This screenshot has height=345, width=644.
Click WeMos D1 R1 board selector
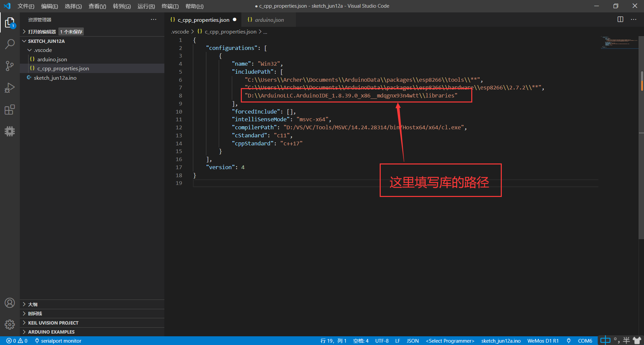(x=543, y=341)
